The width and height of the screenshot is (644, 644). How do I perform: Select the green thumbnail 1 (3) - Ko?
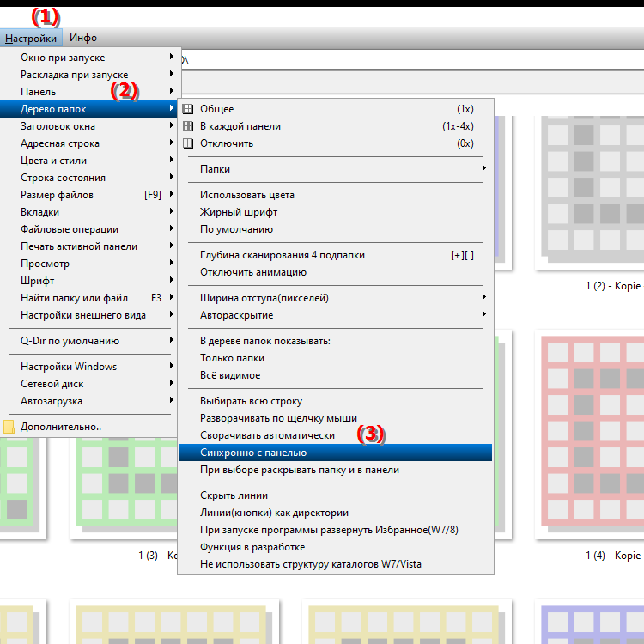click(123, 487)
